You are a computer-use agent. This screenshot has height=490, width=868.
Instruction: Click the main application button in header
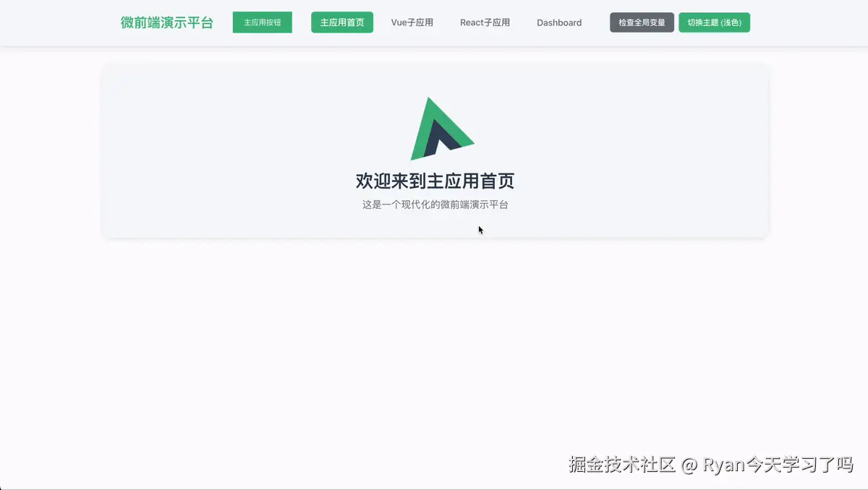(262, 22)
